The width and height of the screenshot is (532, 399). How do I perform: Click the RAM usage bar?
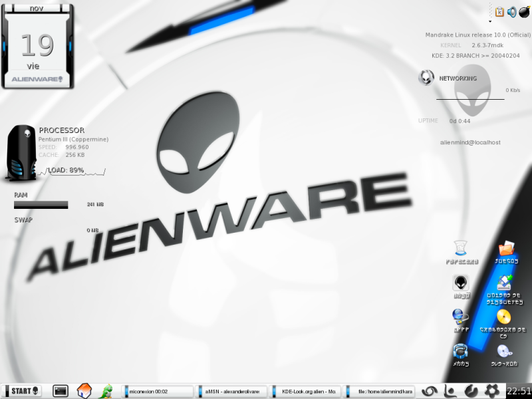pyautogui.click(x=41, y=205)
